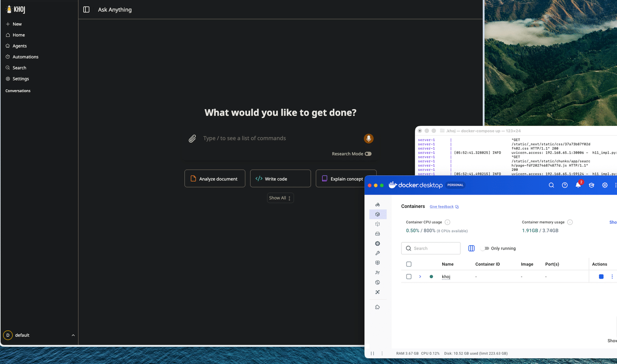
Task: Click the Write code suggestion
Action: pos(280,179)
